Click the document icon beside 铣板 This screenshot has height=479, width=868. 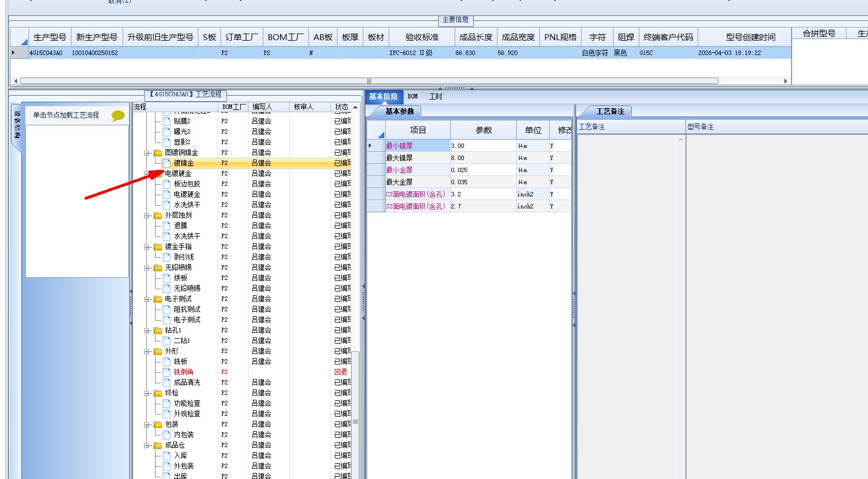click(167, 361)
